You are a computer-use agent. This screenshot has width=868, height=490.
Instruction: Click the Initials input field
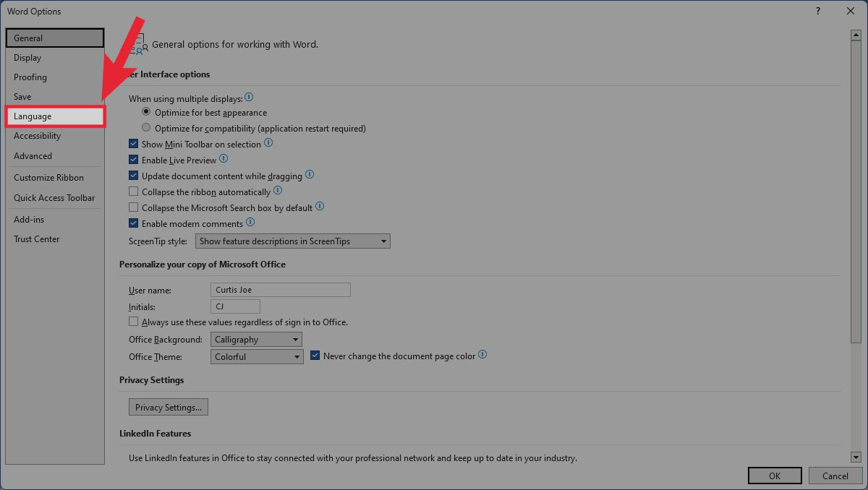click(235, 306)
